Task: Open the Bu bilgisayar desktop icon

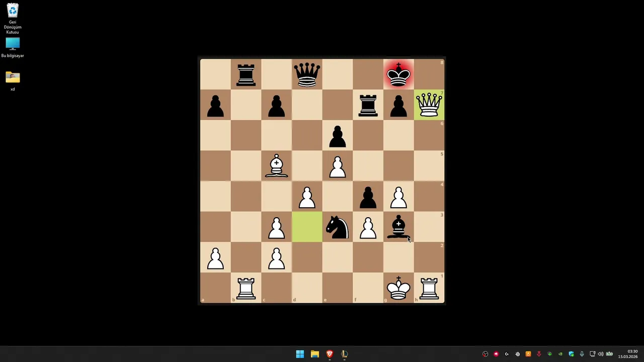Action: (13, 48)
